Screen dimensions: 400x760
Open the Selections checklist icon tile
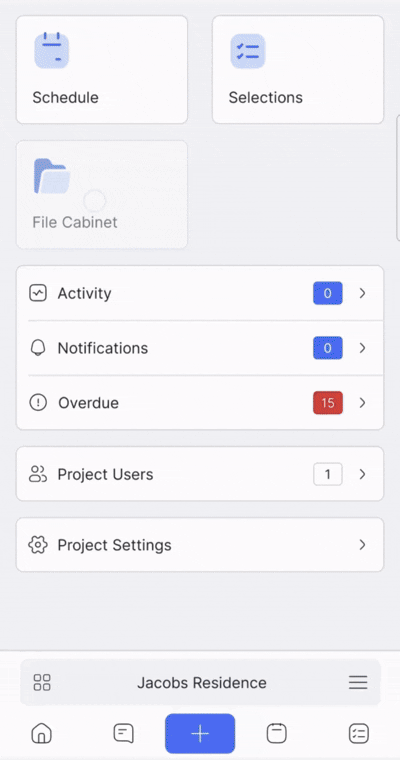pos(248,50)
